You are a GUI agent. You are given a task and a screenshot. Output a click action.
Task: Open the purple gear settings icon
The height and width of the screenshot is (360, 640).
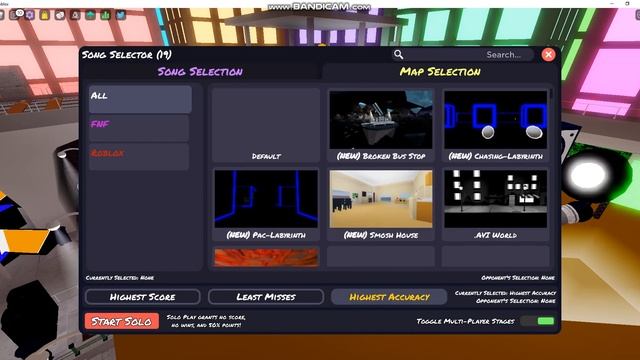(x=30, y=15)
